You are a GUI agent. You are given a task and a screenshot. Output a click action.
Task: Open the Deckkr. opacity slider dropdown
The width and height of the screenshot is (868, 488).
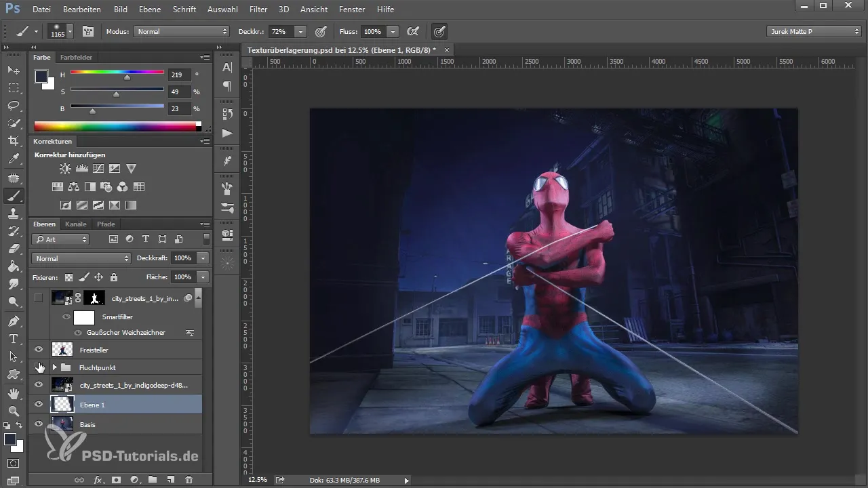[300, 31]
